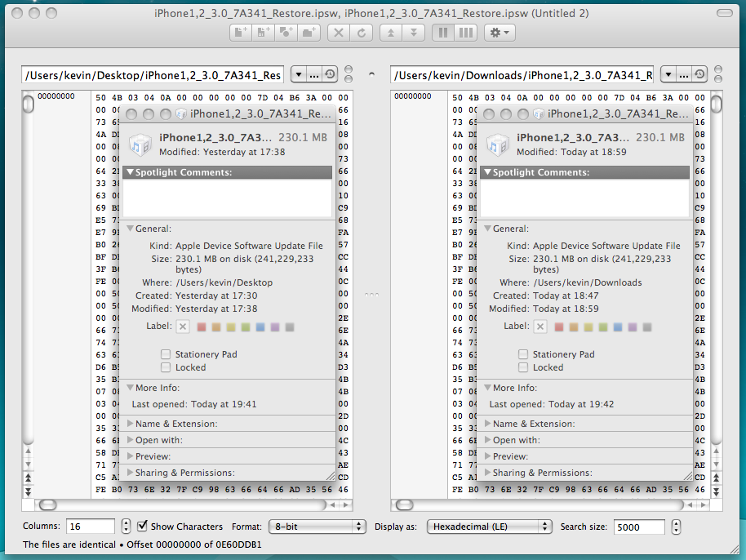Viewport: 746px width, 560px height.
Task: Clear label with X in Desktop file info window
Action: click(x=183, y=327)
